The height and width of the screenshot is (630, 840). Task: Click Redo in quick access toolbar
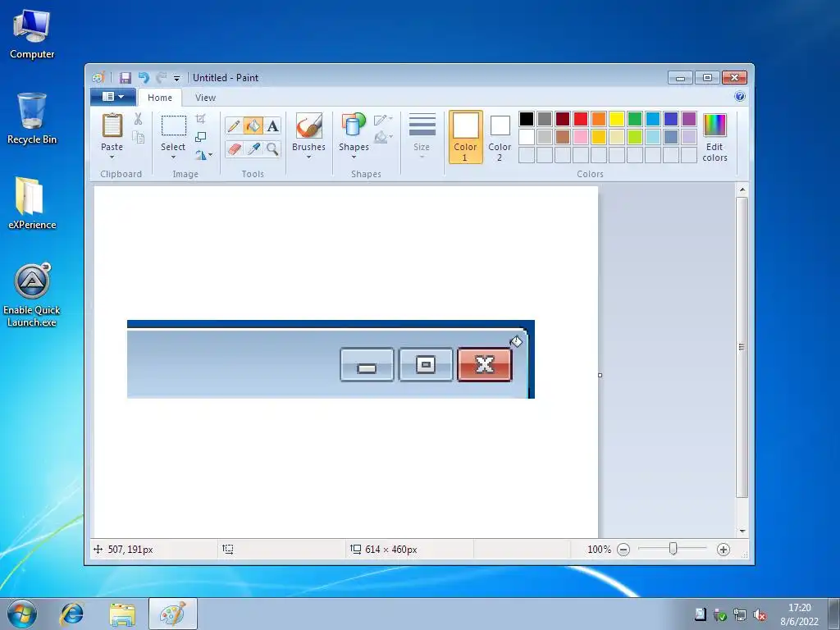click(161, 78)
